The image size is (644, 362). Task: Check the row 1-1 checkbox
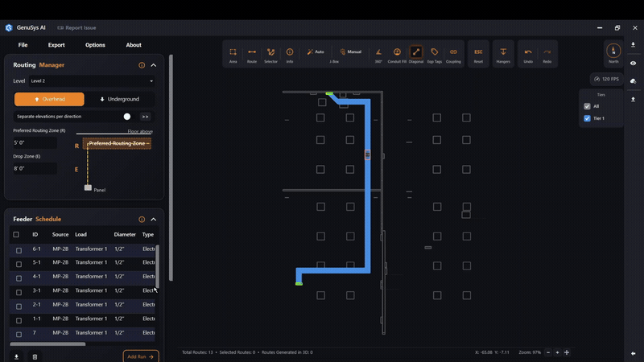[19, 320]
